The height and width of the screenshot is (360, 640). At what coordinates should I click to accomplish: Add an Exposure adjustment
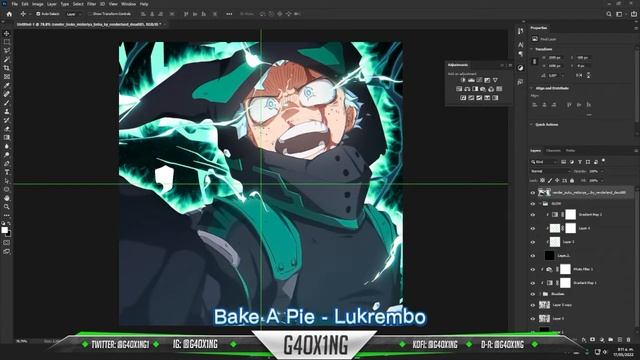[487, 80]
